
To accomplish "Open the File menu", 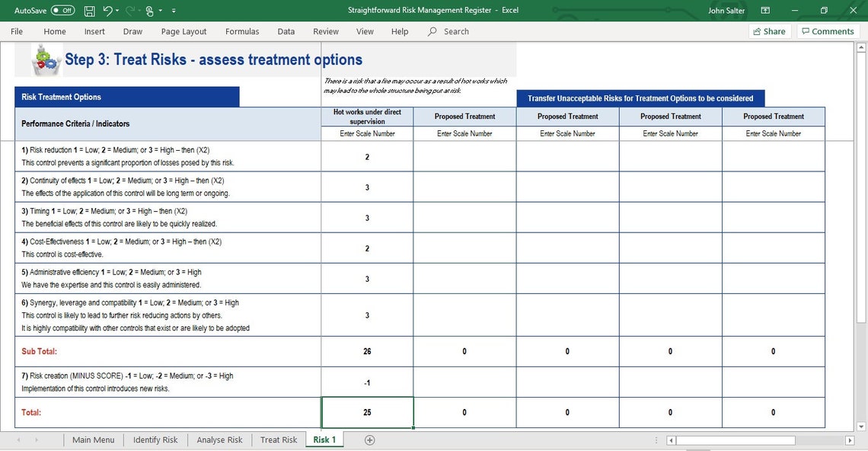I will pos(16,31).
